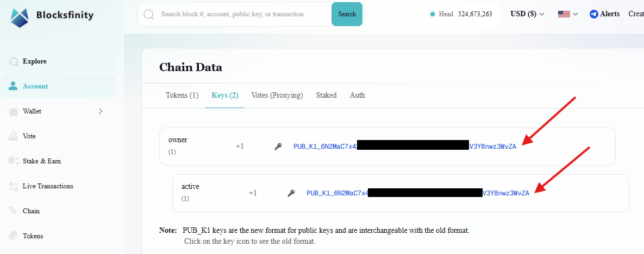The height and width of the screenshot is (254, 644).
Task: Click the Telegram Alerts icon
Action: coord(593,14)
